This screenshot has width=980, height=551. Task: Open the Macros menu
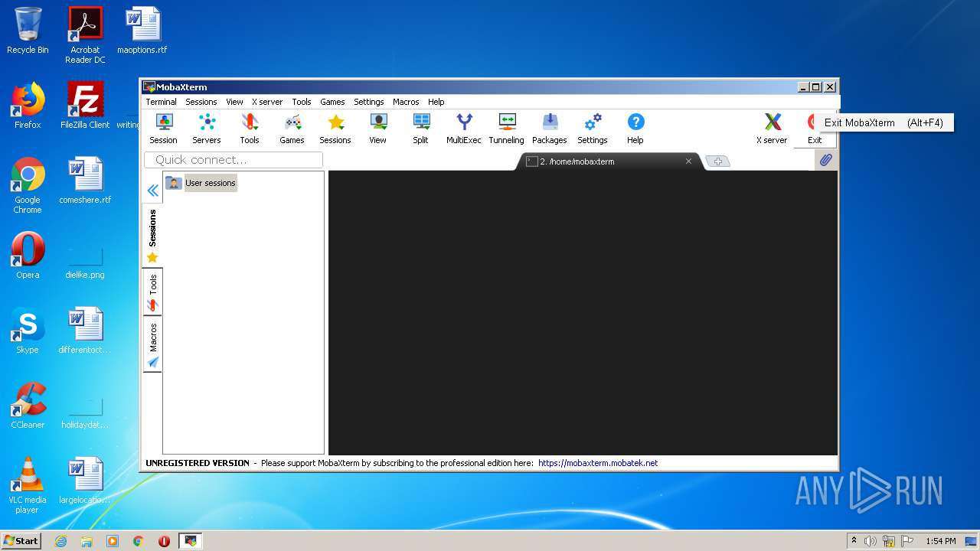[406, 102]
